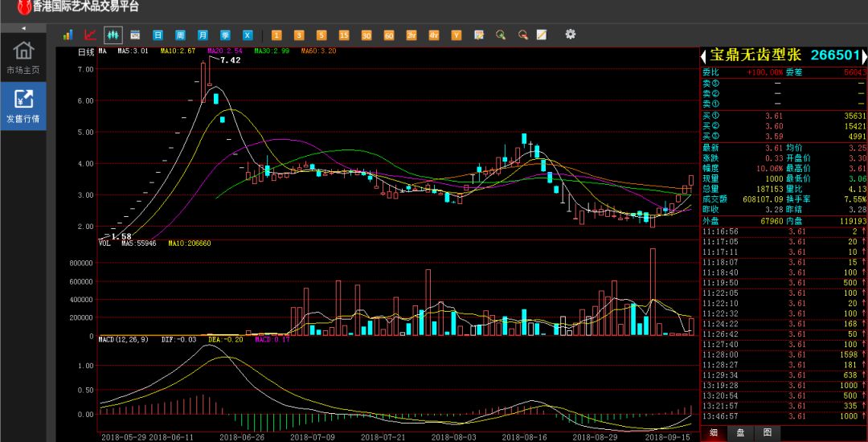Image resolution: width=868 pixels, height=442 pixels.
Task: Click the product name 宝鼎无齿型张
Action: [x=755, y=55]
